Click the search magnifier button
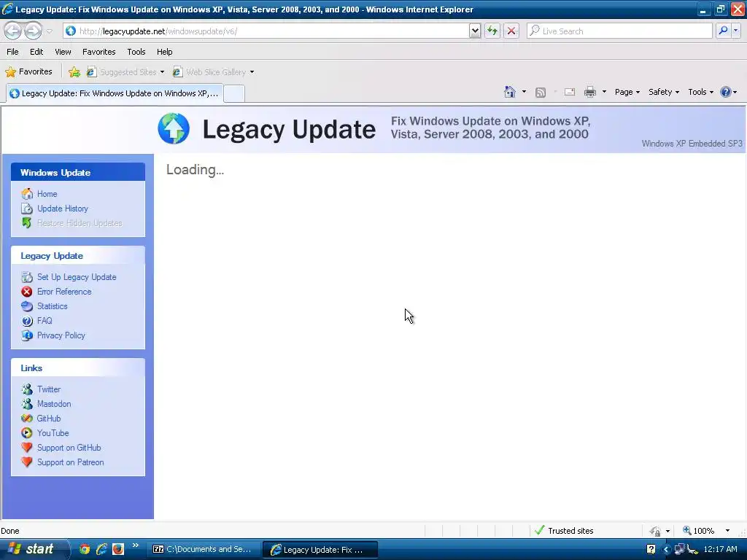Image resolution: width=747 pixels, height=560 pixels. (x=723, y=31)
